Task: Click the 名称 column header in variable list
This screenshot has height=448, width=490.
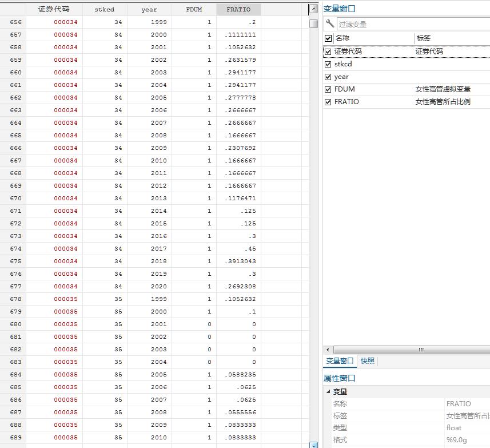Action: click(342, 38)
